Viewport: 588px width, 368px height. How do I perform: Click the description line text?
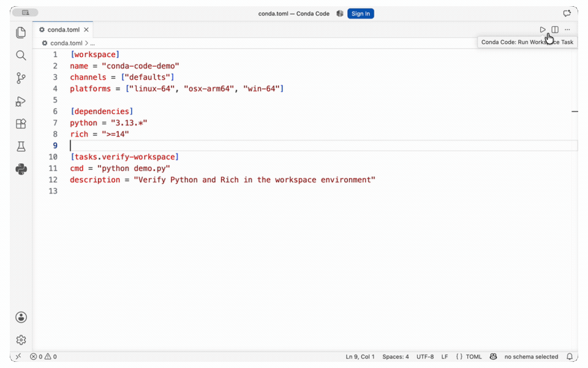click(222, 180)
